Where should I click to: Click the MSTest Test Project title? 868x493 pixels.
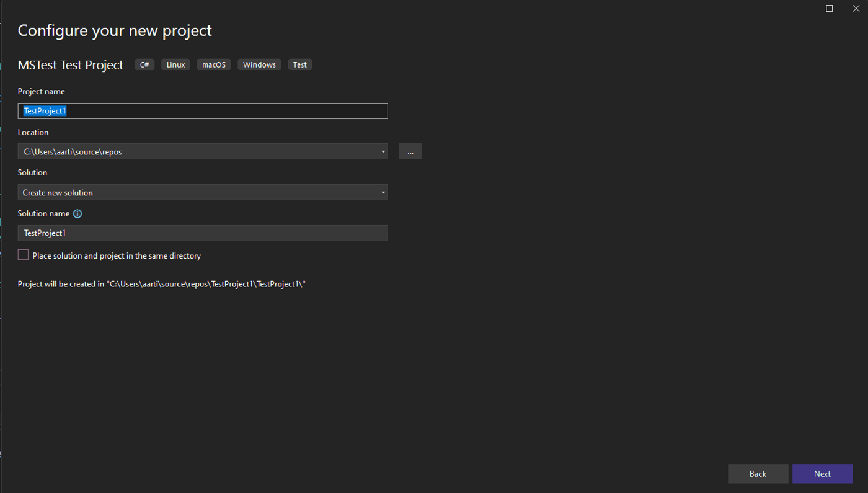point(71,64)
